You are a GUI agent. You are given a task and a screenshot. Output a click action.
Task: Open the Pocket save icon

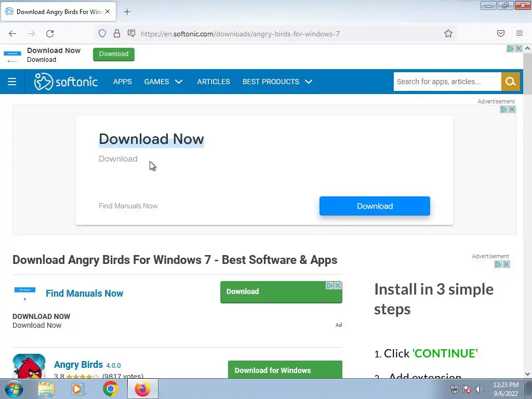(500, 33)
